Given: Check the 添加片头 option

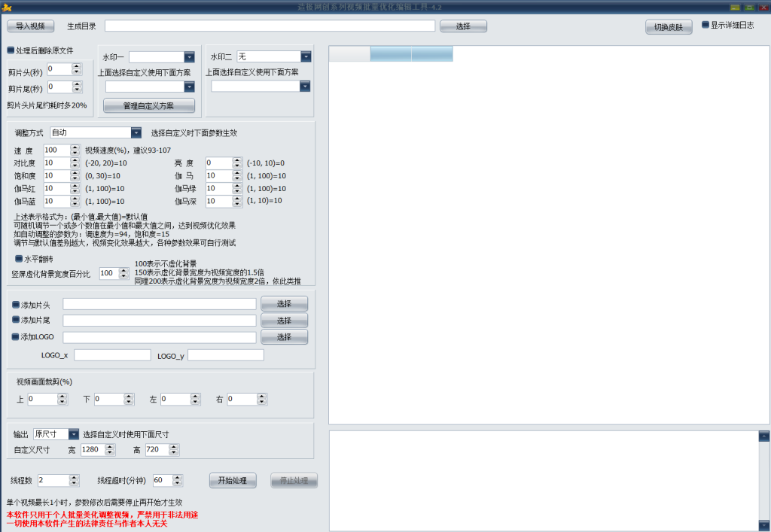Looking at the screenshot, I should tap(16, 304).
